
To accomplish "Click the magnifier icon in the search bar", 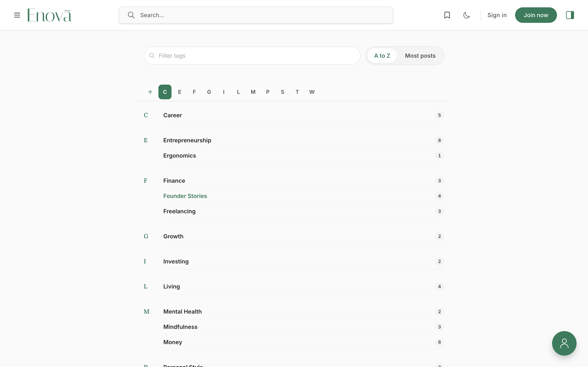I will [131, 15].
